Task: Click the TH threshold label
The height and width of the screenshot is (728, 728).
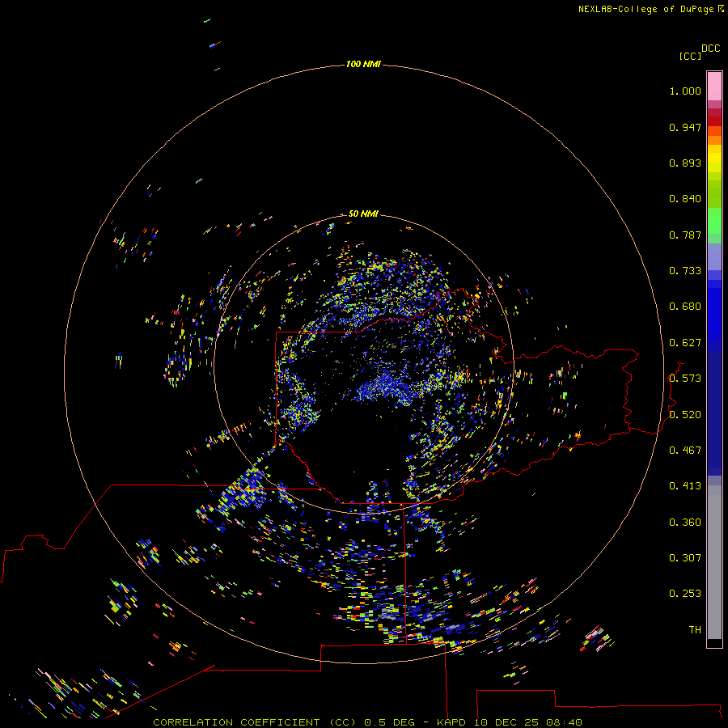Action: (x=694, y=629)
